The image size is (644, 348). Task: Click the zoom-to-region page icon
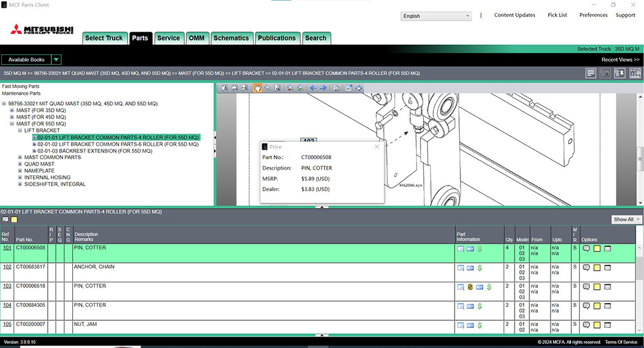[278, 88]
